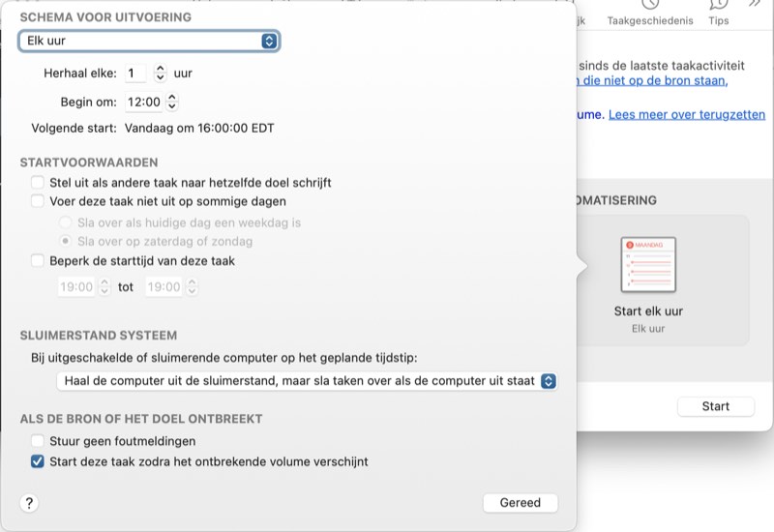Open the Tips toolbar item

point(719,13)
